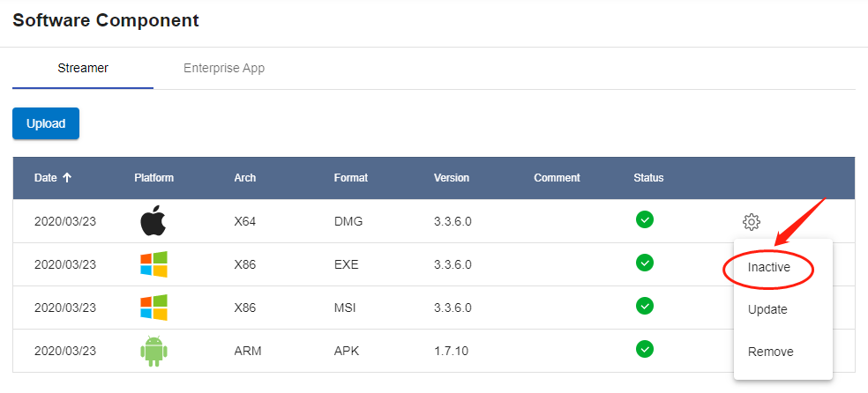Click the green status checkmark for DMG
This screenshot has height=393, width=868.
pyautogui.click(x=645, y=219)
